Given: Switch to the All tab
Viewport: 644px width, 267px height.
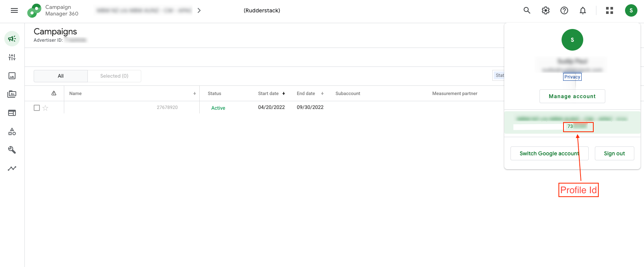Looking at the screenshot, I should (61, 76).
